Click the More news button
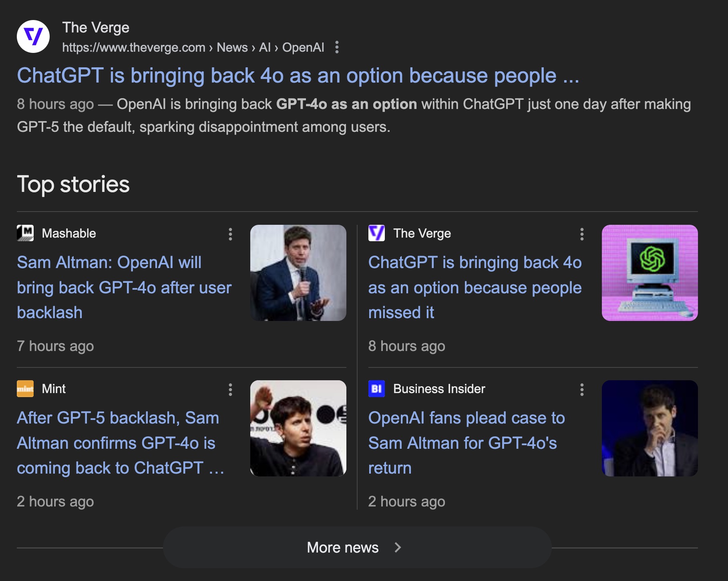Image resolution: width=728 pixels, height=581 pixels. point(343,547)
